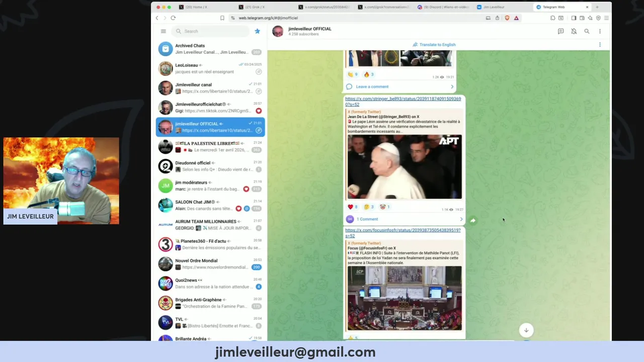The width and height of the screenshot is (644, 362).
Task: Click heart reaction badge on Jimleveilleurofficielchat row
Action: (259, 111)
